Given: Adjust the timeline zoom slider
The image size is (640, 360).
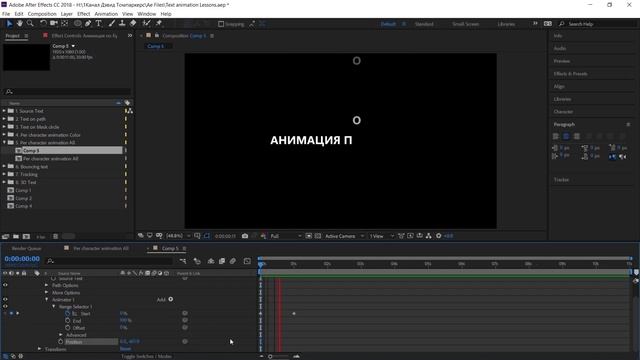Looking at the screenshot, I should [270, 356].
